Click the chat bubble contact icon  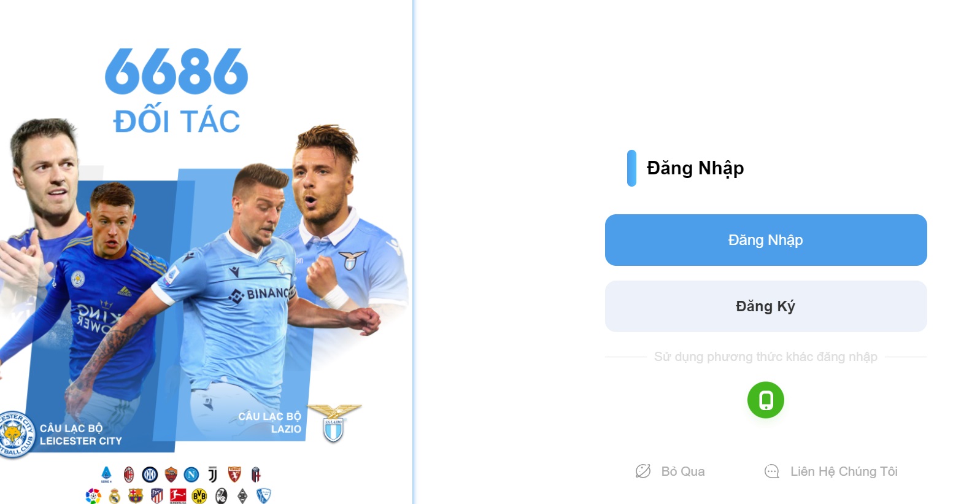[x=771, y=471]
